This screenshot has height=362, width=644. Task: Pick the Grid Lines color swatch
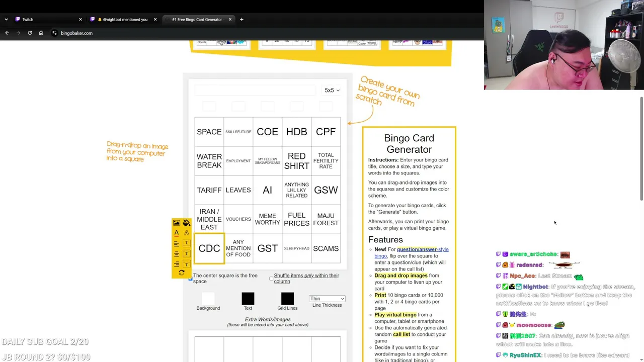(287, 299)
